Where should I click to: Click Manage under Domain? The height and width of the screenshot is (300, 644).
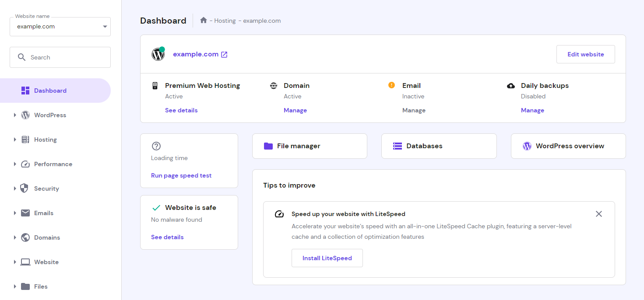[295, 110]
